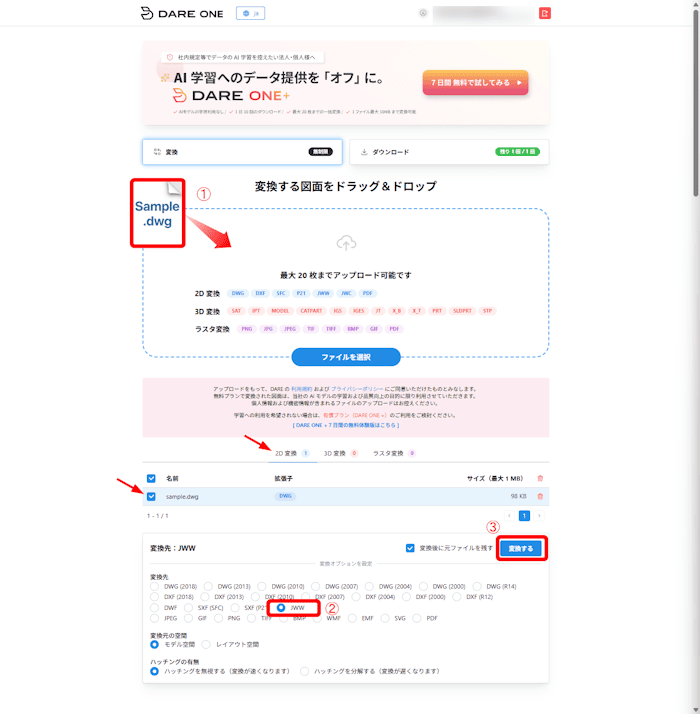Screen dimensions: 700x714
Task: Click the page vertical scrollbar
Action: [x=696, y=105]
